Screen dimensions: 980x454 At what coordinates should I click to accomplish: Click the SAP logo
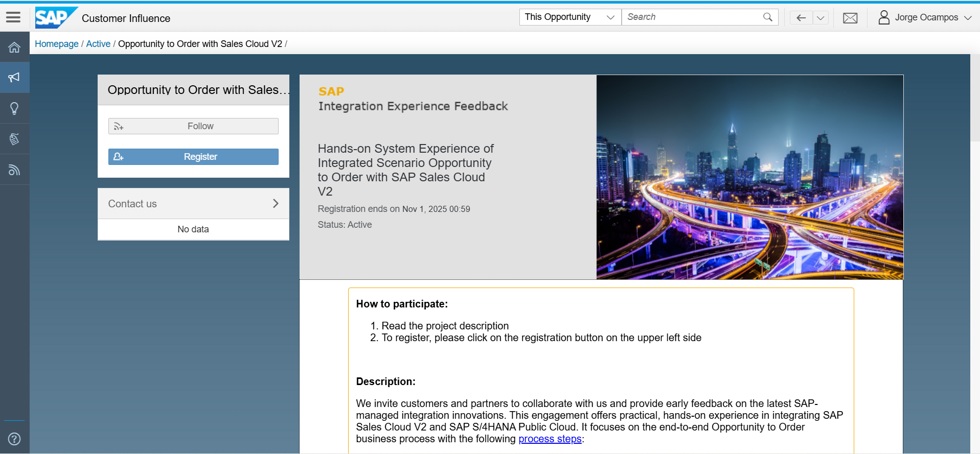pos(55,18)
